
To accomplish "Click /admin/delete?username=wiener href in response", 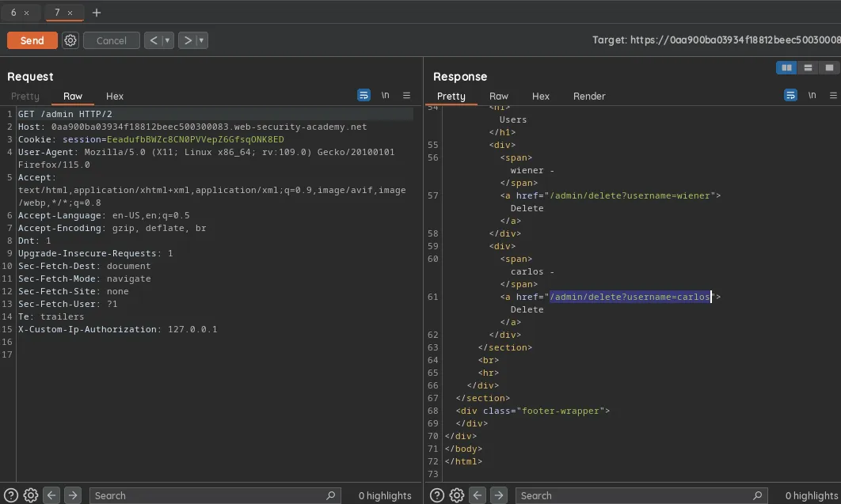I will click(630, 195).
